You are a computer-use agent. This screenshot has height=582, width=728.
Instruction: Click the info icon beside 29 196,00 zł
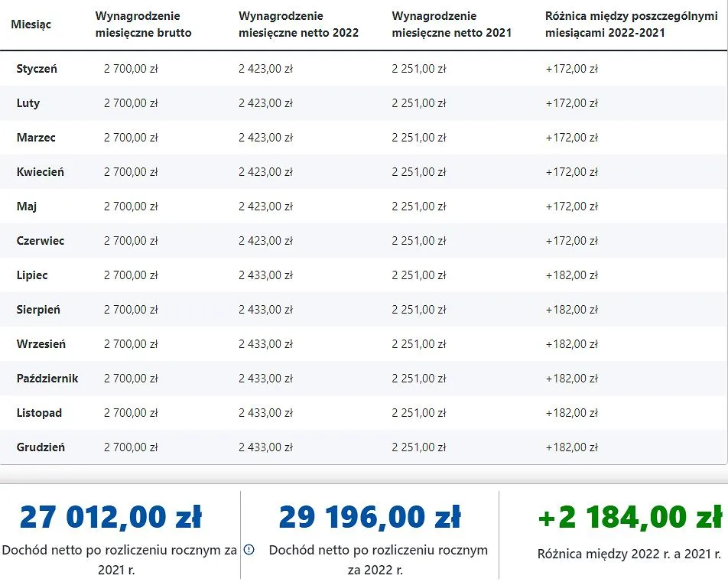click(x=249, y=549)
